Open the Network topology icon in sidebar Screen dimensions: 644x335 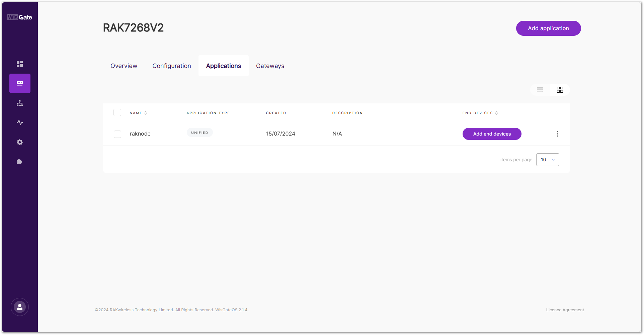coord(20,103)
